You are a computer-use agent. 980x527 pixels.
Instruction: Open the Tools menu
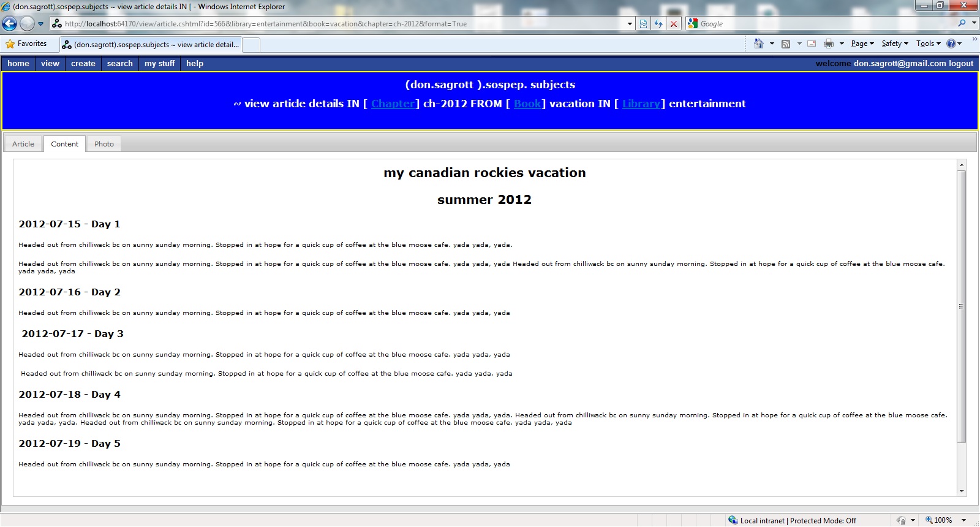click(x=928, y=44)
